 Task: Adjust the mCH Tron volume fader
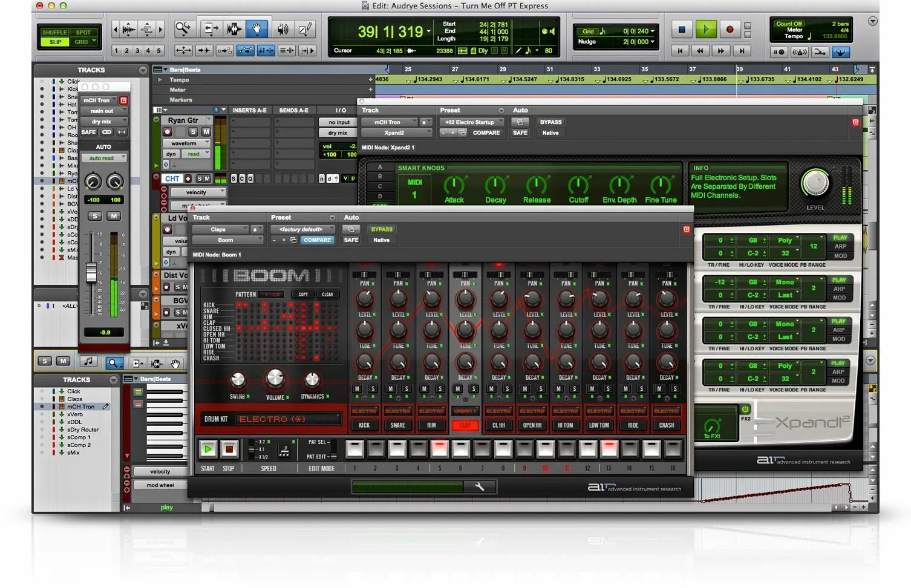[91, 274]
